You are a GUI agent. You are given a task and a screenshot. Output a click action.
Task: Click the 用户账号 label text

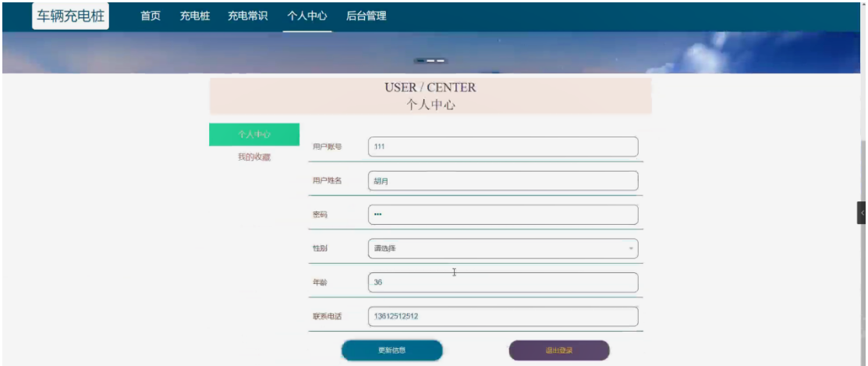click(328, 147)
